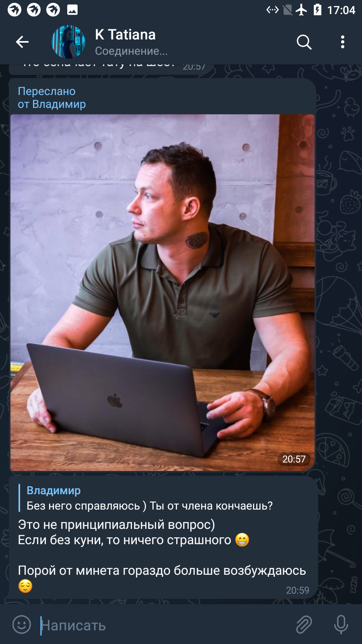Jump to quoted Владимир reply message

coord(150,498)
